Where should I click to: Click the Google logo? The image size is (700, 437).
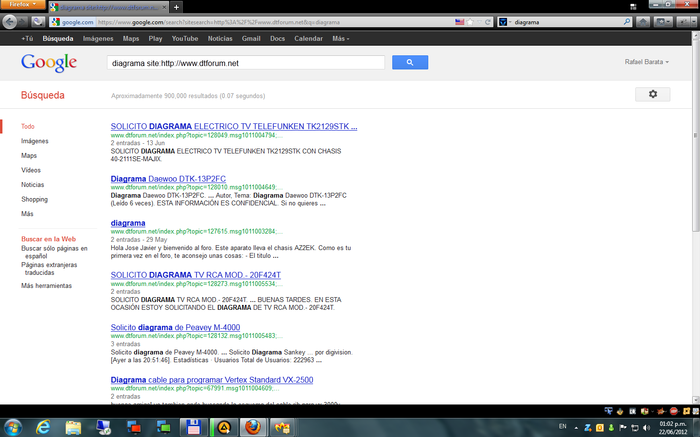point(49,62)
